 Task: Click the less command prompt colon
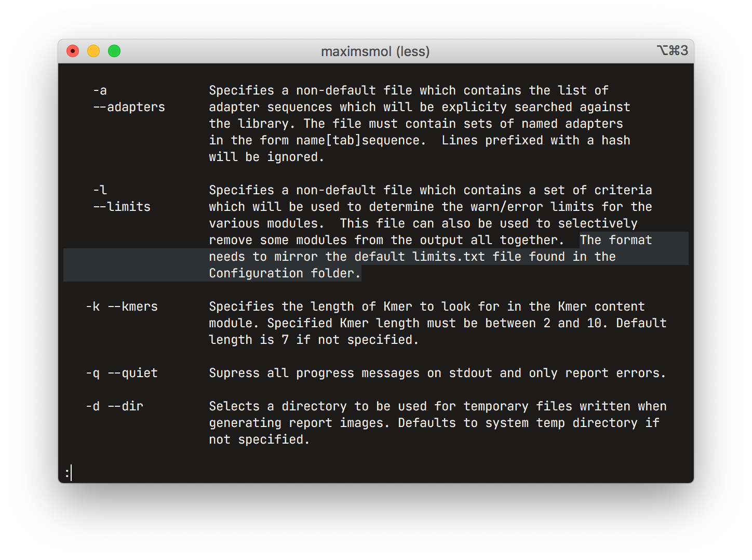[x=67, y=473]
